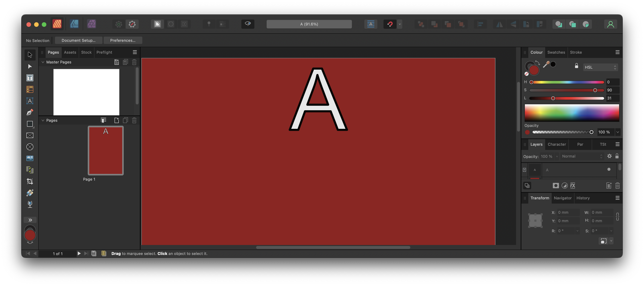644x286 pixels.
Task: Open the Pages panel hamburger menu
Action: tap(135, 52)
